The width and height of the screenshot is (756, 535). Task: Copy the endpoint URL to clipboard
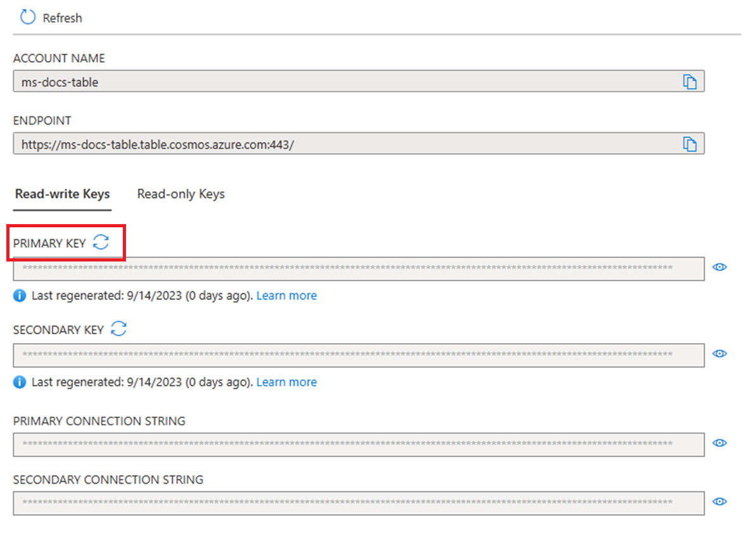pos(690,144)
